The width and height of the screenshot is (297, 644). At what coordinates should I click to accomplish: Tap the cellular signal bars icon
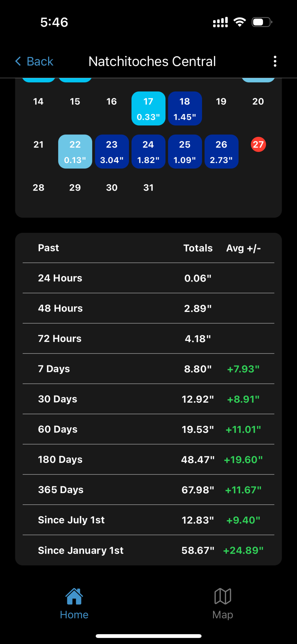pos(220,22)
